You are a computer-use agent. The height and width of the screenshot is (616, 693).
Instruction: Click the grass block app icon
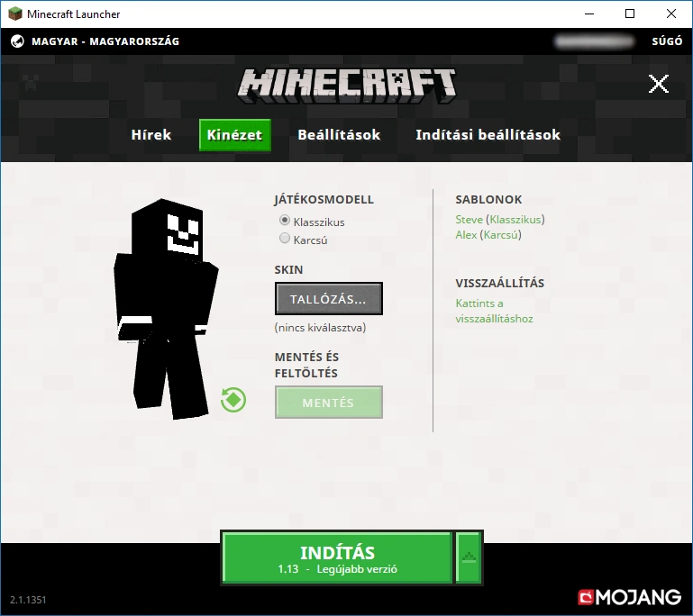(15, 14)
